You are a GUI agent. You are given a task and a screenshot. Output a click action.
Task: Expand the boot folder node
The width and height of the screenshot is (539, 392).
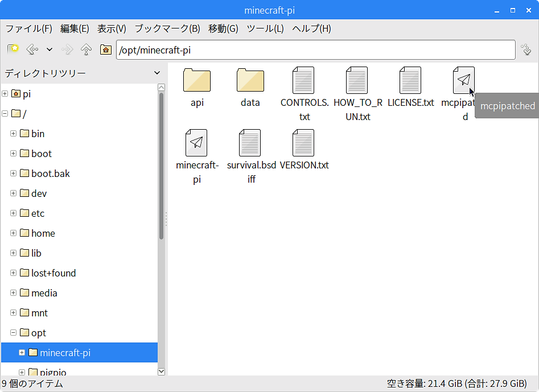tap(14, 153)
